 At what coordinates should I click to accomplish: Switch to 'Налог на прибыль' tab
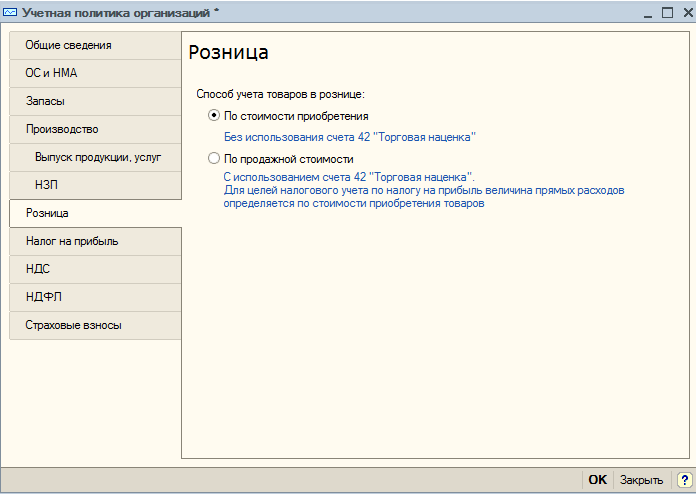95,241
